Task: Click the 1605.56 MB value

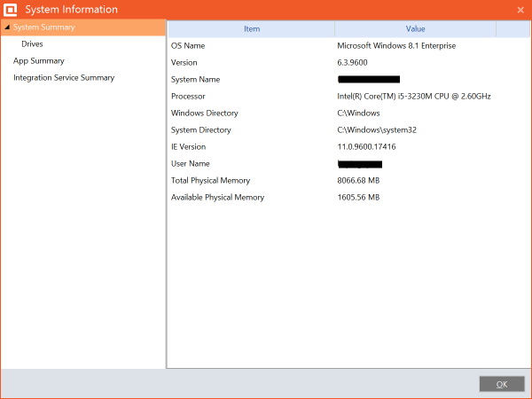Action: (x=358, y=198)
